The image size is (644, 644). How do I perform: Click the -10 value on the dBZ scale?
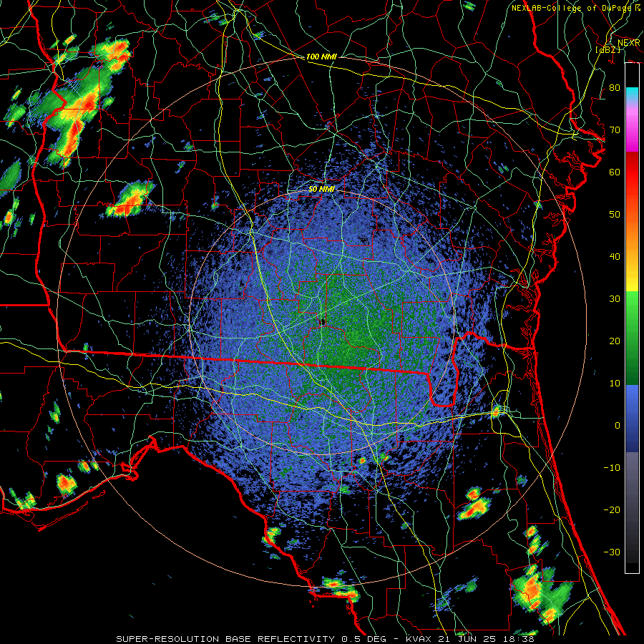[612, 468]
